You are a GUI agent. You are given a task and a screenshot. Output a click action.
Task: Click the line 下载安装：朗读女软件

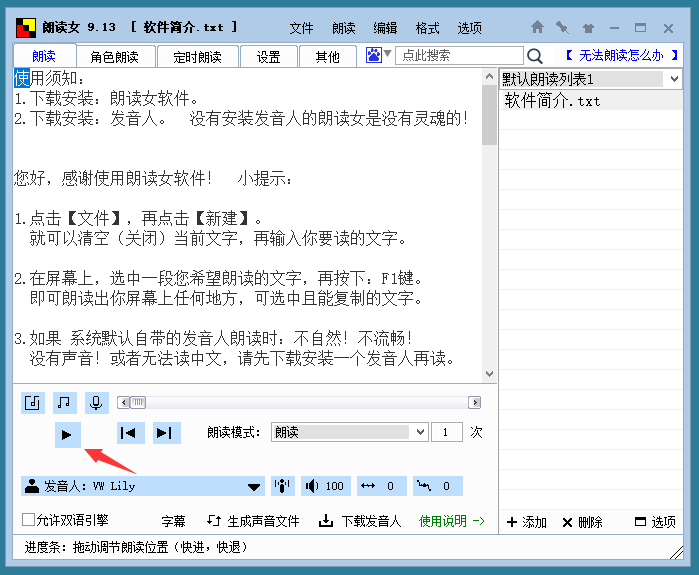point(106,99)
